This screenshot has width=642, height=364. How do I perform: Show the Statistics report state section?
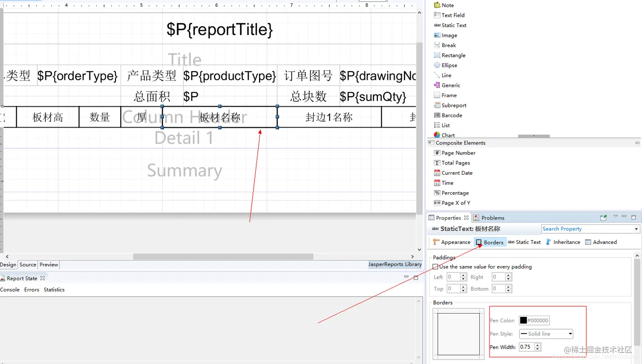click(54, 290)
